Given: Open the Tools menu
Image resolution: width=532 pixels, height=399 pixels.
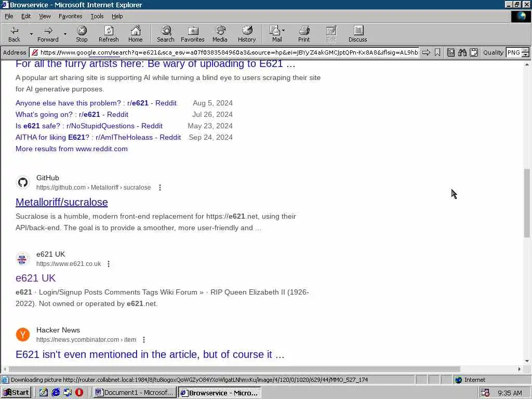Looking at the screenshot, I should click(97, 16).
